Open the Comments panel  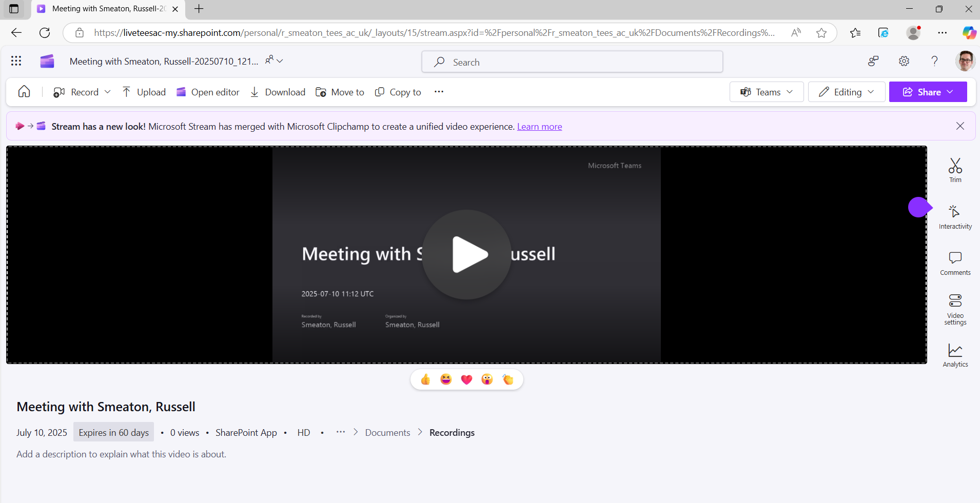955,264
